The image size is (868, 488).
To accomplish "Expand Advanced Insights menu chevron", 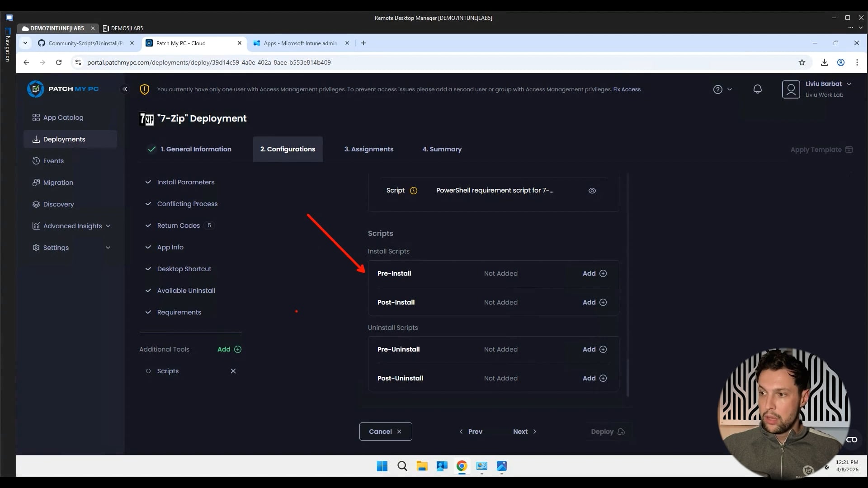I will tap(108, 226).
